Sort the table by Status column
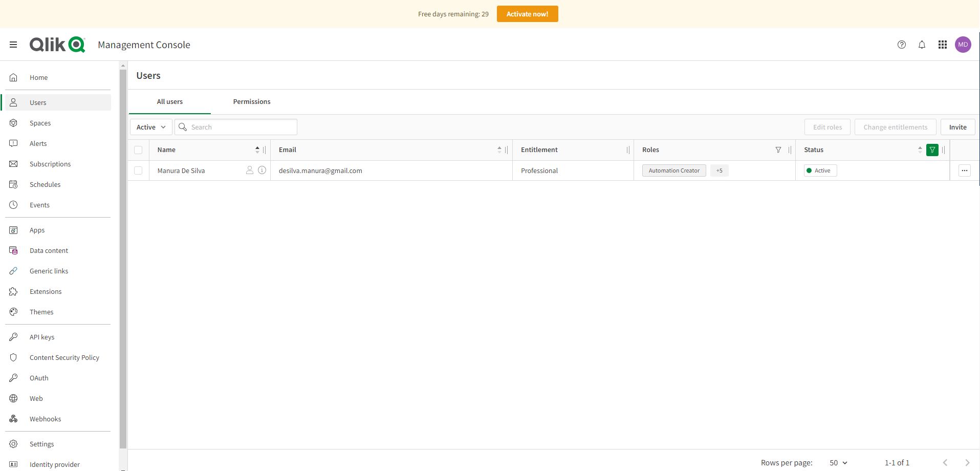Screen dimensions: 980x471 (x=920, y=150)
